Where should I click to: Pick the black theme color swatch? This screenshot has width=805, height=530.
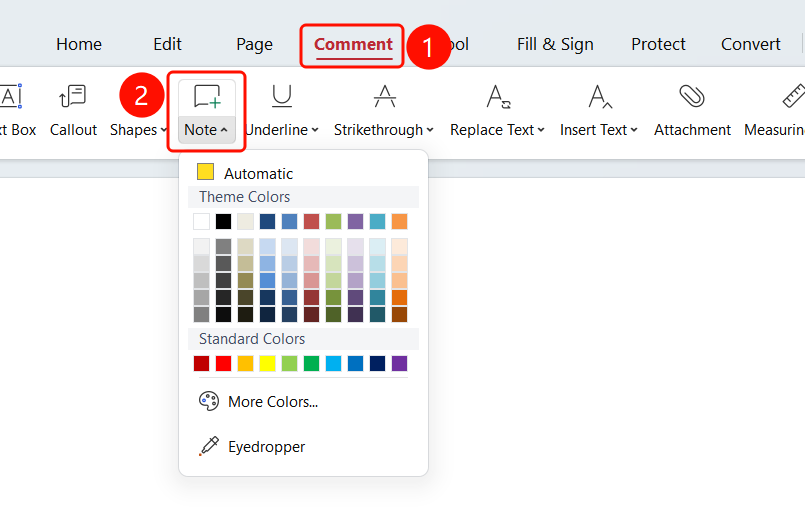(x=223, y=221)
